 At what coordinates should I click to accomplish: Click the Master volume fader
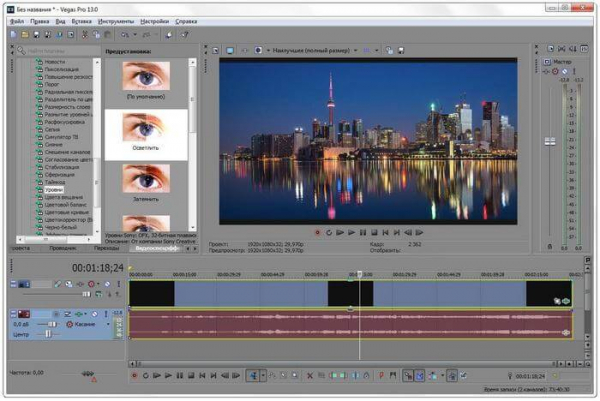(x=550, y=142)
